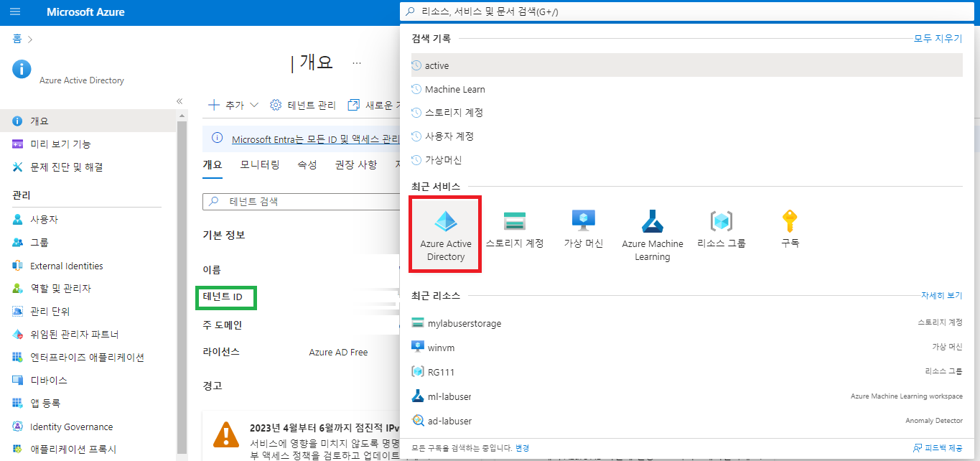Open 엔터프라이즈 애플리케이션 in sidebar
Viewport: 980px width, 461px height.
click(88, 357)
